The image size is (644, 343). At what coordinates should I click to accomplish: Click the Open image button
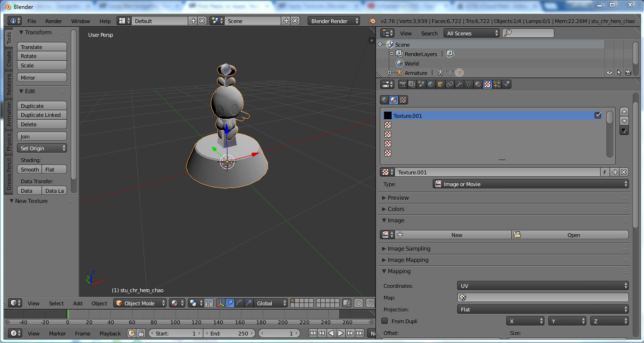570,235
